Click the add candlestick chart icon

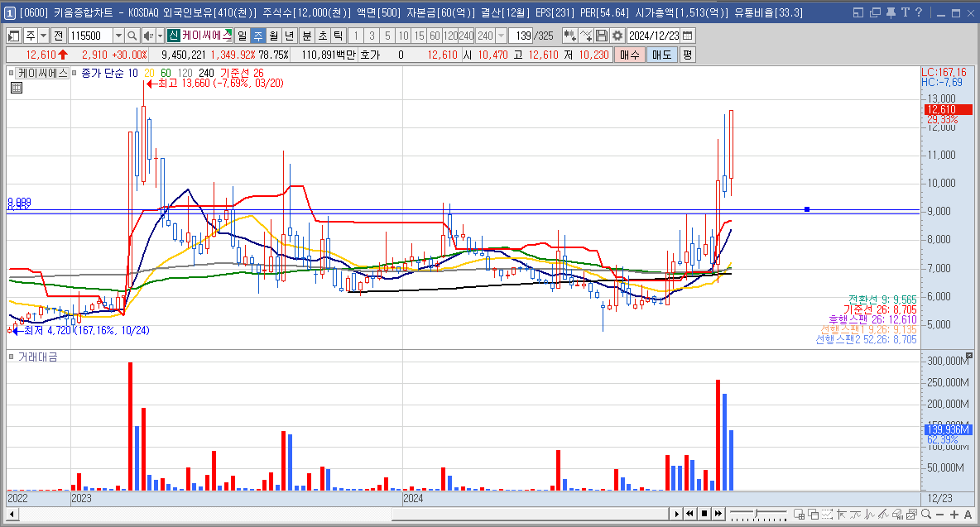[x=569, y=36]
